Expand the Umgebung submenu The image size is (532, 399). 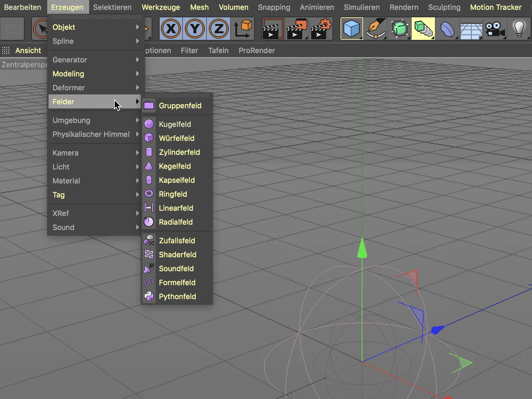(x=95, y=120)
